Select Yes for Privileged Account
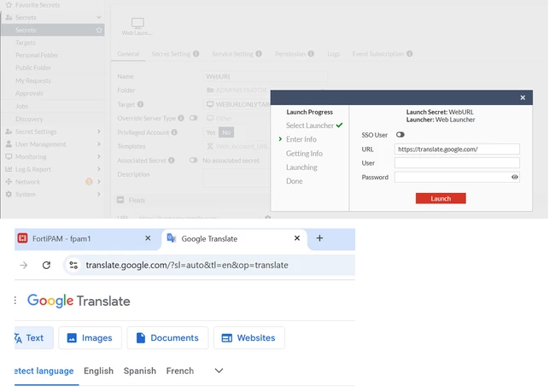This screenshot has height=392, width=555. [211, 132]
